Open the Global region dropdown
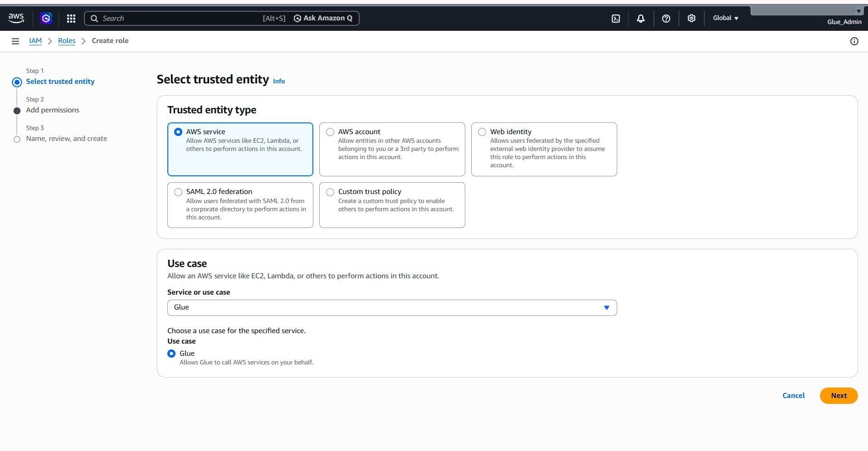868x451 pixels. click(x=726, y=18)
